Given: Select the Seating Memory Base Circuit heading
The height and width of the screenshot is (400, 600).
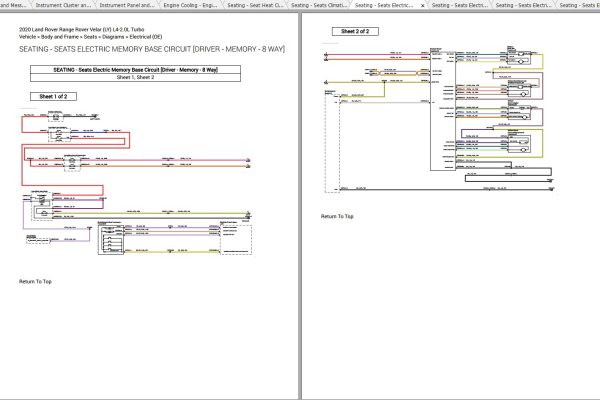Looking at the screenshot, I should point(152,49).
